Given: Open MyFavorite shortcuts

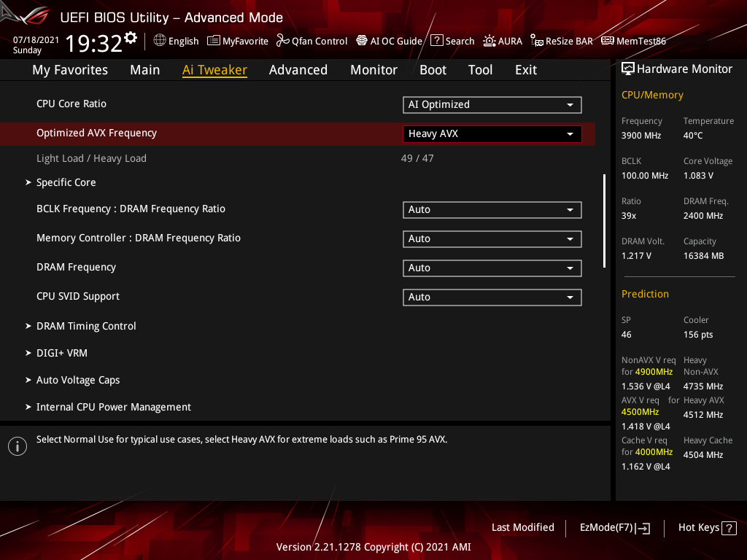Looking at the screenshot, I should [x=237, y=41].
